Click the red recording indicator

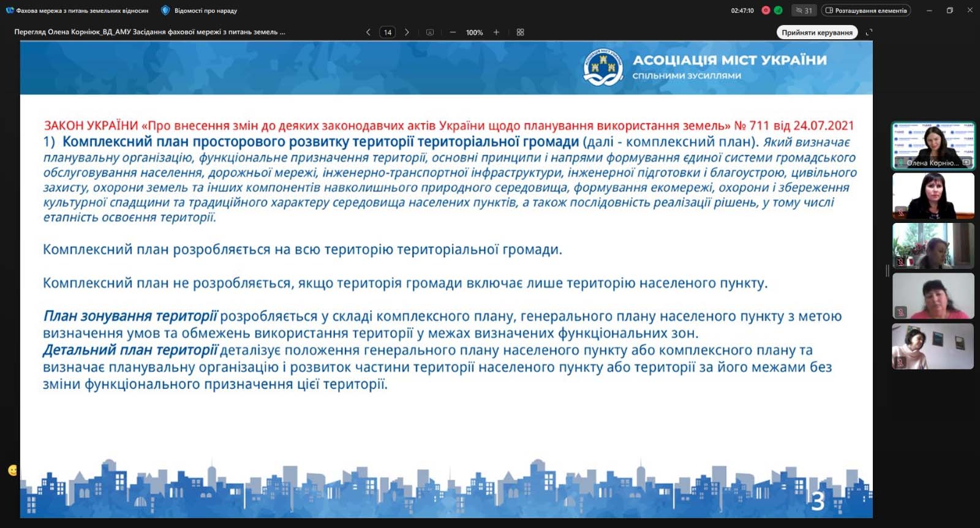tap(766, 10)
